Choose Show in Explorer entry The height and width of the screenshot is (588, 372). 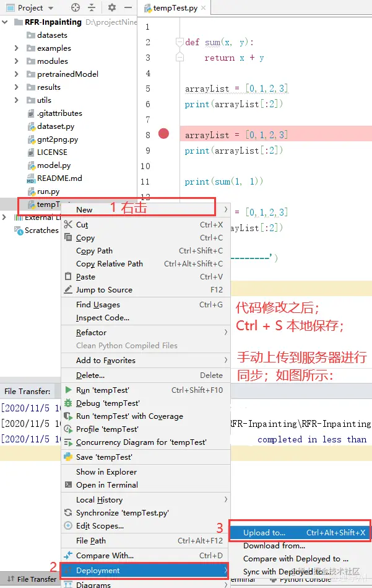point(145,472)
